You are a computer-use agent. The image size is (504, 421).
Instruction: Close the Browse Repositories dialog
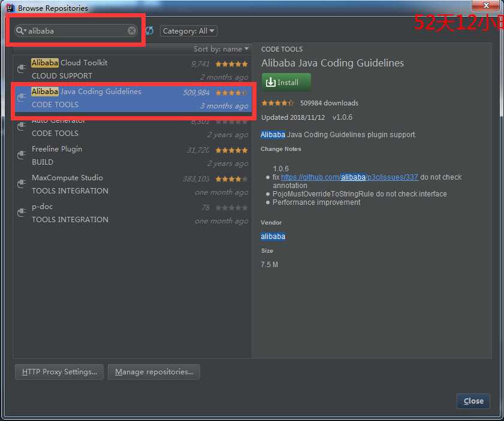coord(473,401)
